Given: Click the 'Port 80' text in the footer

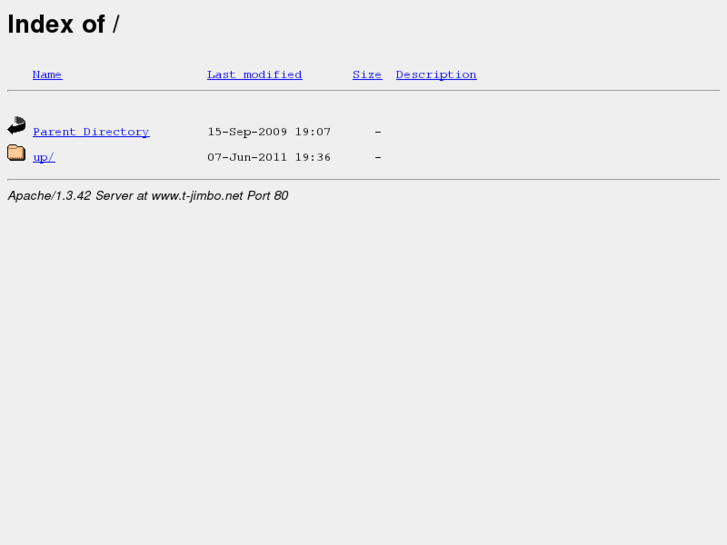Looking at the screenshot, I should [x=268, y=196].
